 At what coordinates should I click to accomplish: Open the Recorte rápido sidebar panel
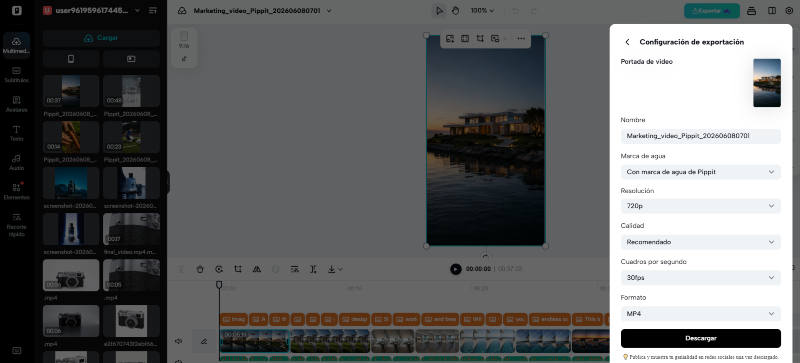(x=16, y=225)
